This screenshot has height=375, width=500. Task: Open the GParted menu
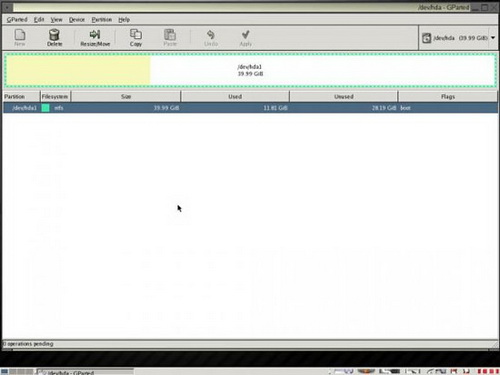click(x=17, y=20)
